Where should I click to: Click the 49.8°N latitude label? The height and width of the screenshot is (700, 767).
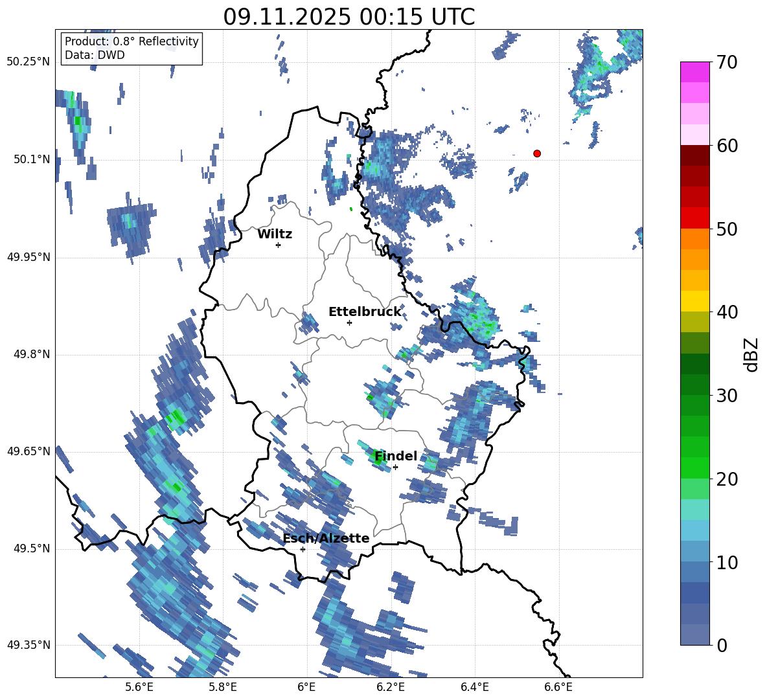(32, 354)
